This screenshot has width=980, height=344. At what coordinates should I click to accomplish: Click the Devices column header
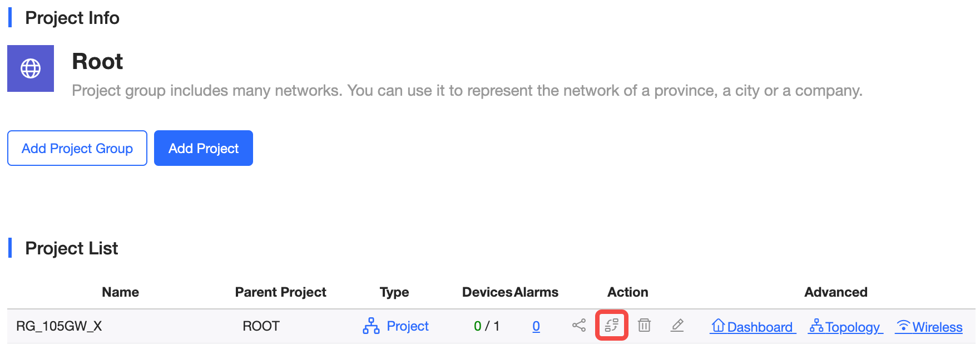pos(487,292)
